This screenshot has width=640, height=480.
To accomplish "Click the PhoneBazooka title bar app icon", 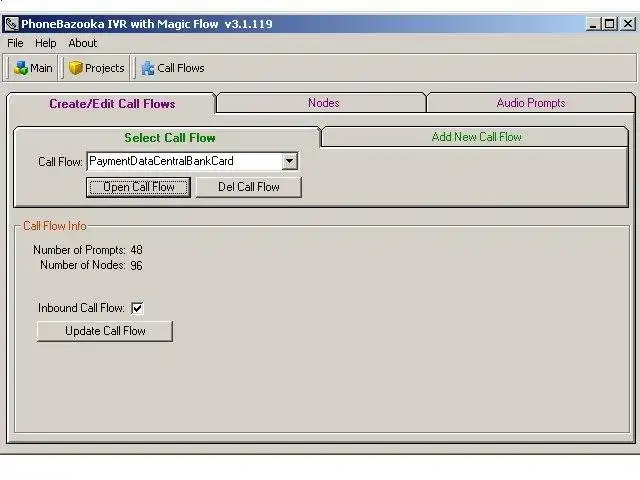I will (x=11, y=24).
